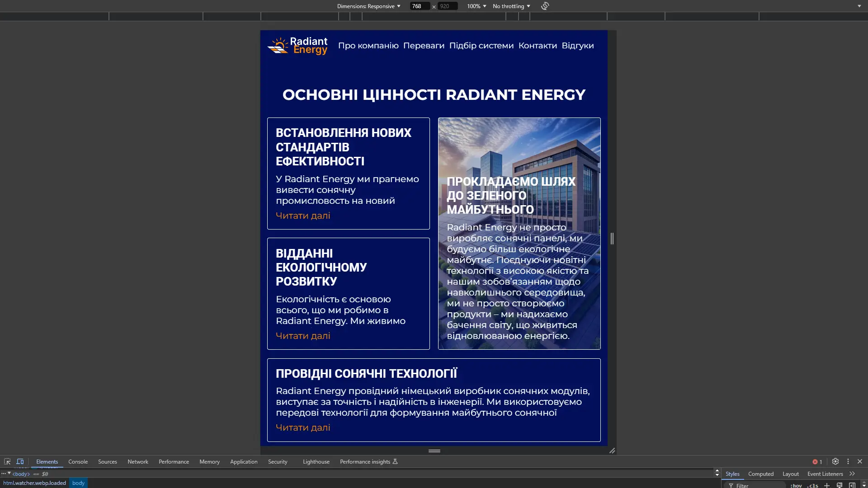Image resolution: width=868 pixels, height=488 pixels.
Task: Click the Про компанію nav link
Action: pos(368,46)
